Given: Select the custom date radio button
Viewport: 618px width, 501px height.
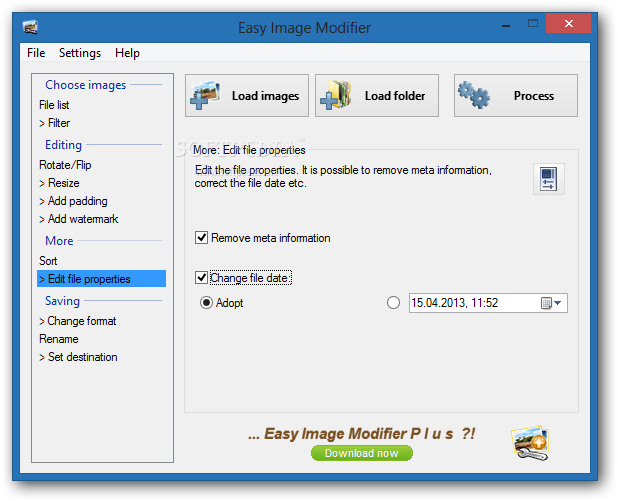Looking at the screenshot, I should point(393,303).
